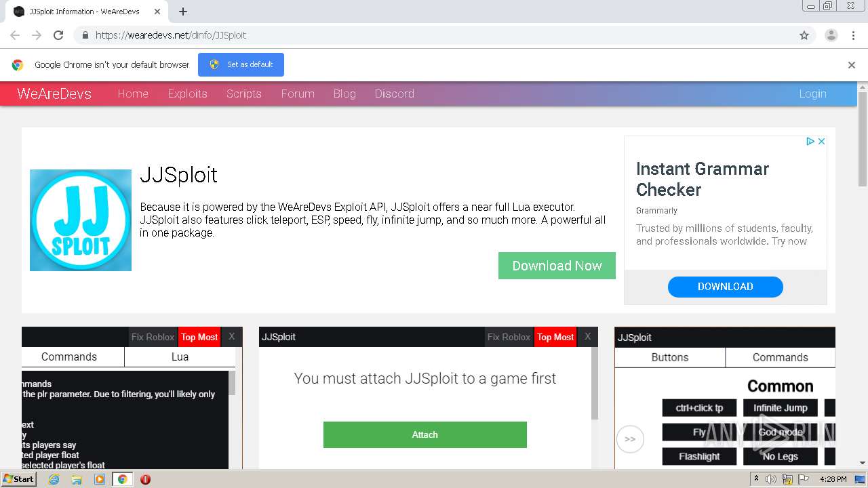Click the system clock 4:28 PM
Viewport: 868px width, 488px height.
pos(833,479)
